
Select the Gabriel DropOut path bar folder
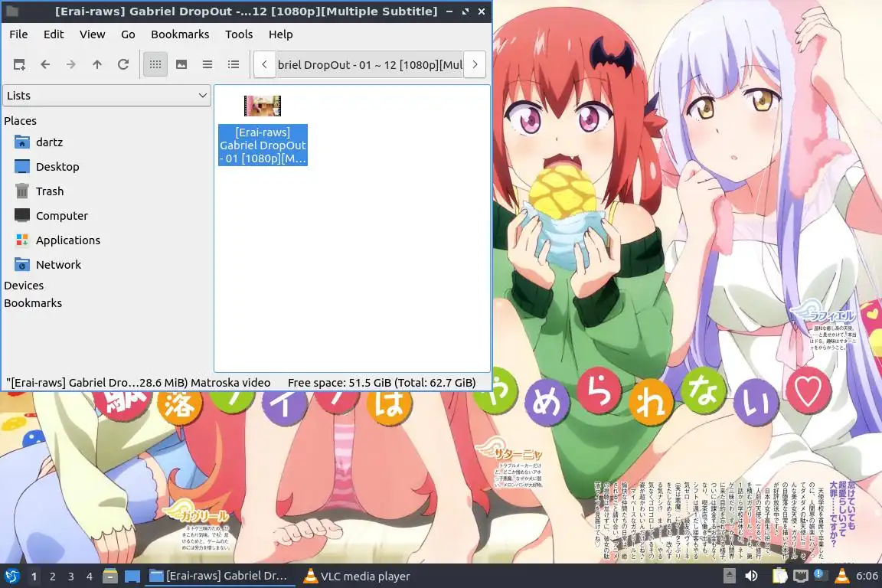pos(370,65)
